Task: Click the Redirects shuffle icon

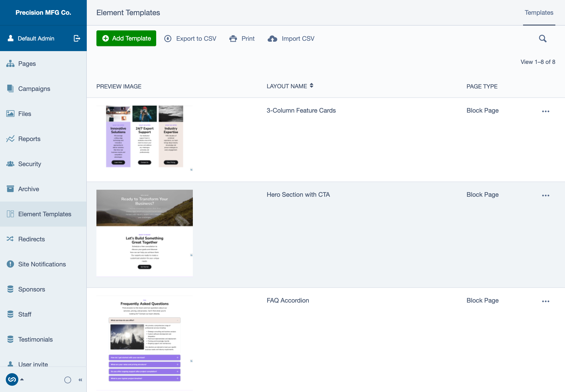Action: pyautogui.click(x=10, y=239)
